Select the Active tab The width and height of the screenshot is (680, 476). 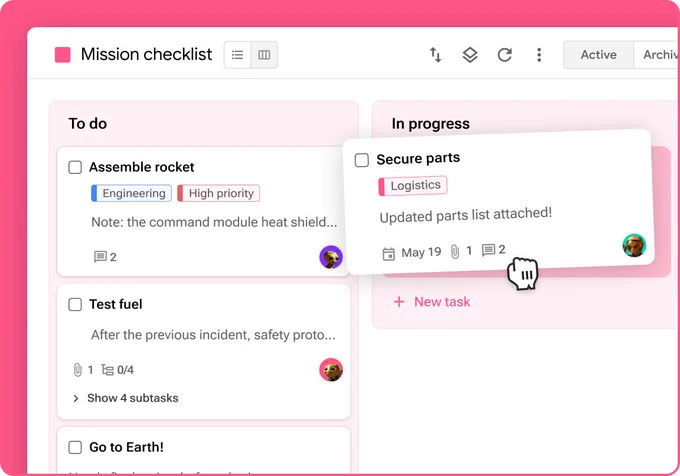[598, 55]
